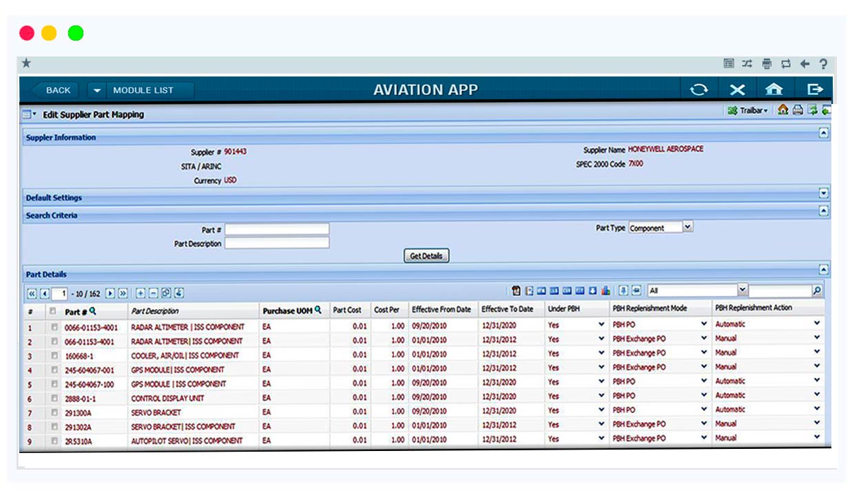This screenshot has width=861, height=504.
Task: Go to previous page of part details
Action: click(45, 293)
